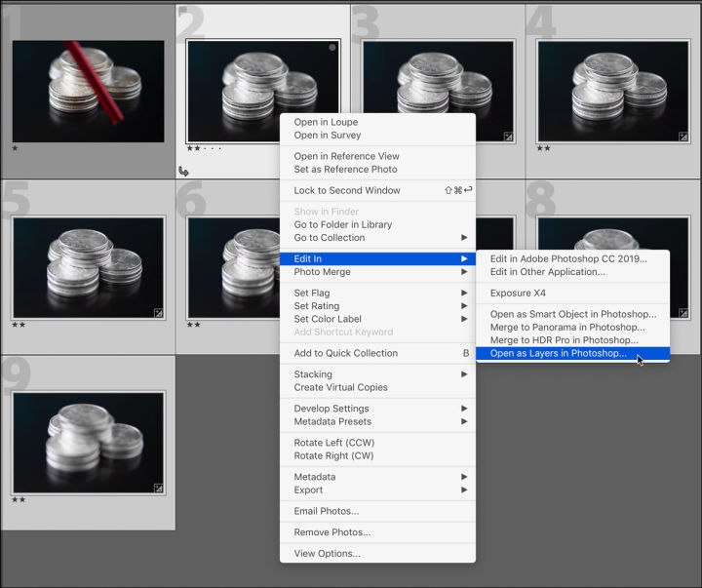
Task: Click the develop adjustments badge on thumbnail 3
Action: tap(508, 137)
